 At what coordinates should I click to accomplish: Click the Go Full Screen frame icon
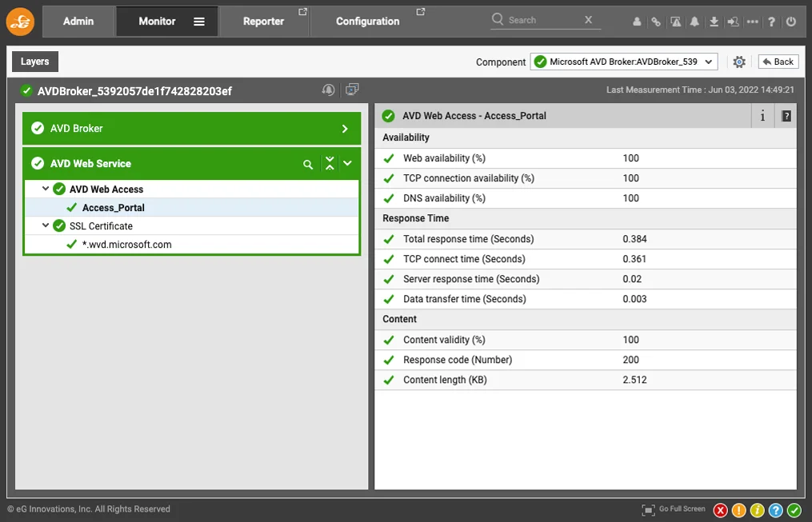coord(648,510)
